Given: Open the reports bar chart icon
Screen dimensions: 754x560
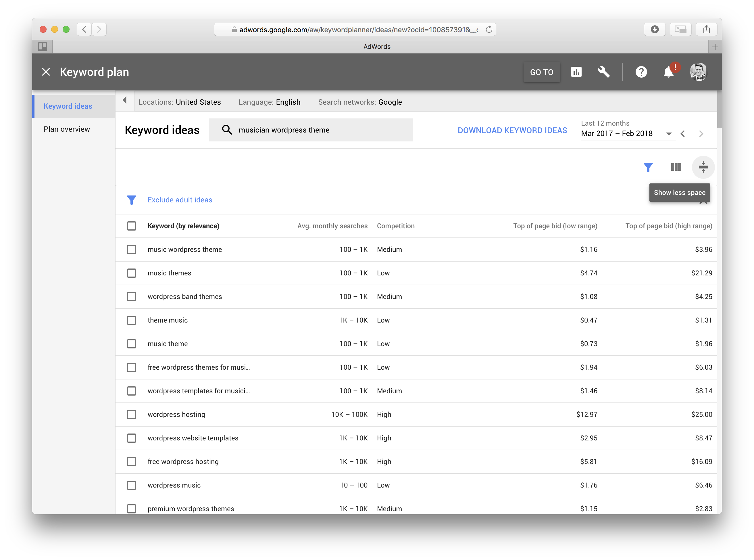Looking at the screenshot, I should (x=576, y=72).
